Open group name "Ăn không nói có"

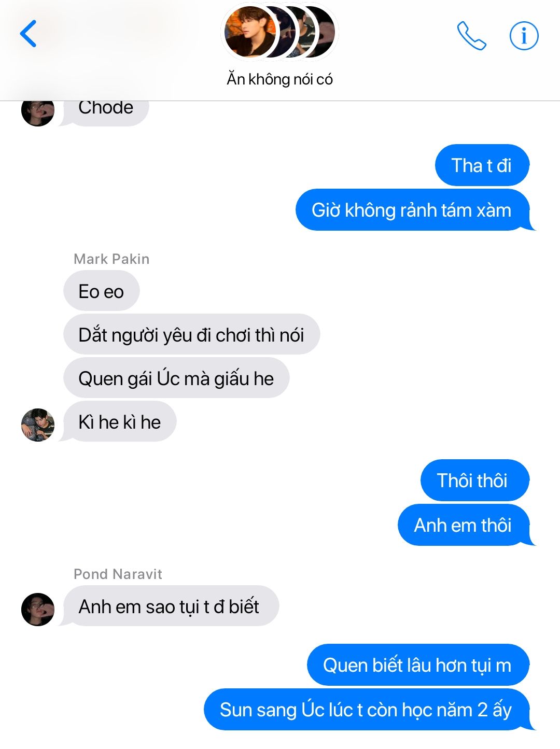coord(279,79)
